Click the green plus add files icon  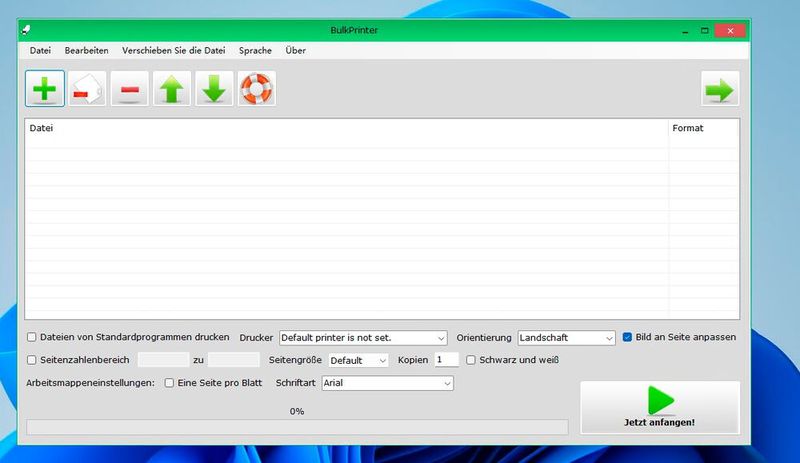pyautogui.click(x=45, y=88)
